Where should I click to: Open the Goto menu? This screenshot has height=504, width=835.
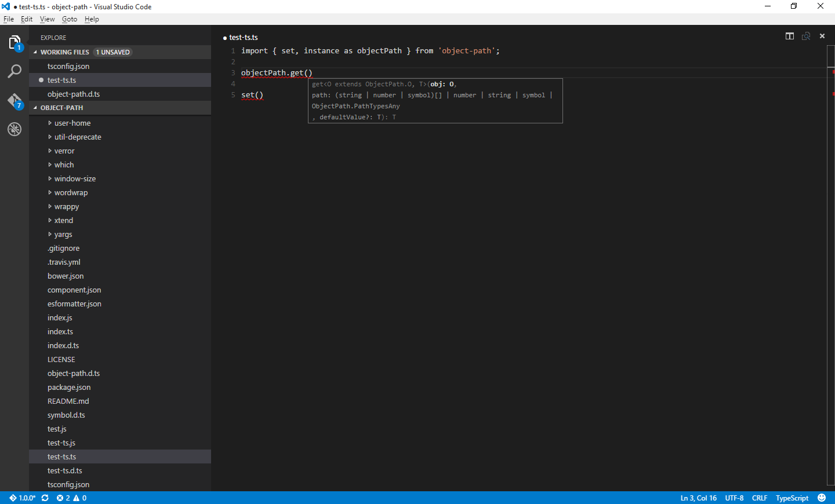(70, 19)
